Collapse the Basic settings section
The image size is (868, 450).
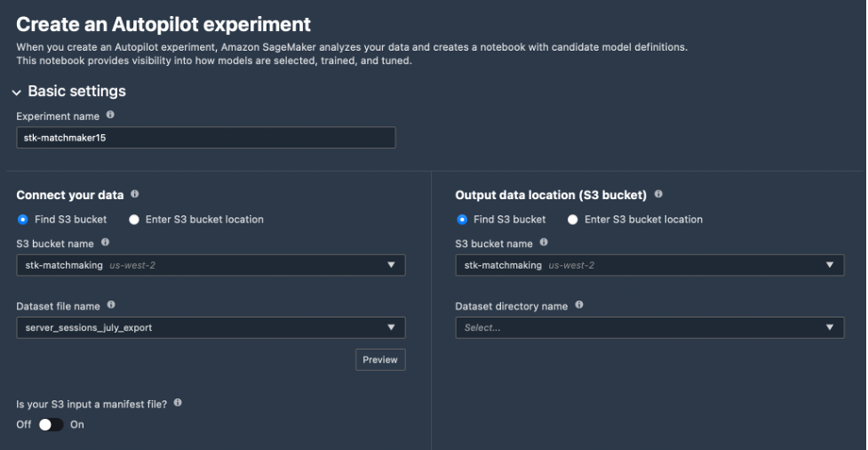click(x=16, y=92)
